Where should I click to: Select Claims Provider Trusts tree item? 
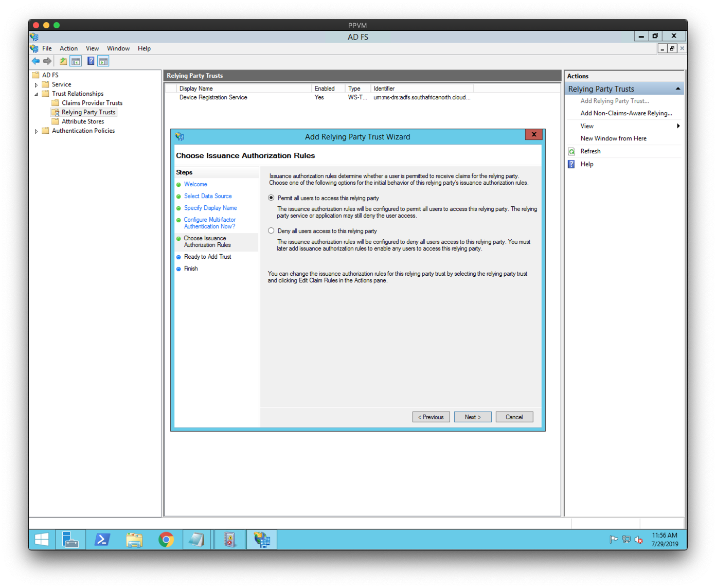click(92, 103)
